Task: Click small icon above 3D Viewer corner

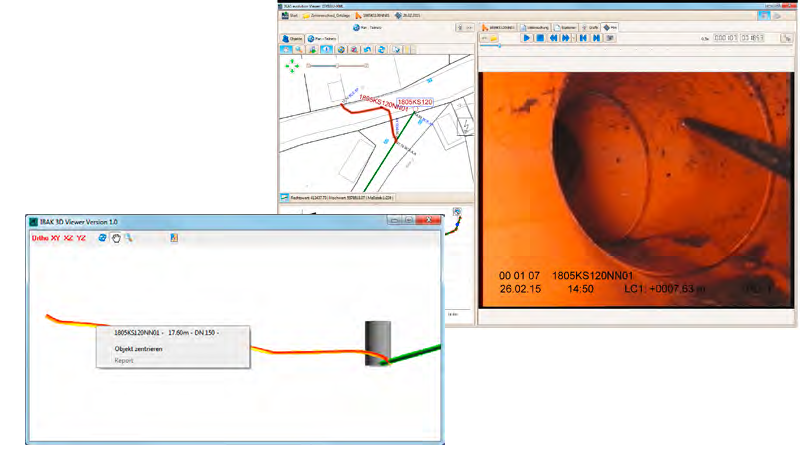Action: pyautogui.click(x=457, y=211)
